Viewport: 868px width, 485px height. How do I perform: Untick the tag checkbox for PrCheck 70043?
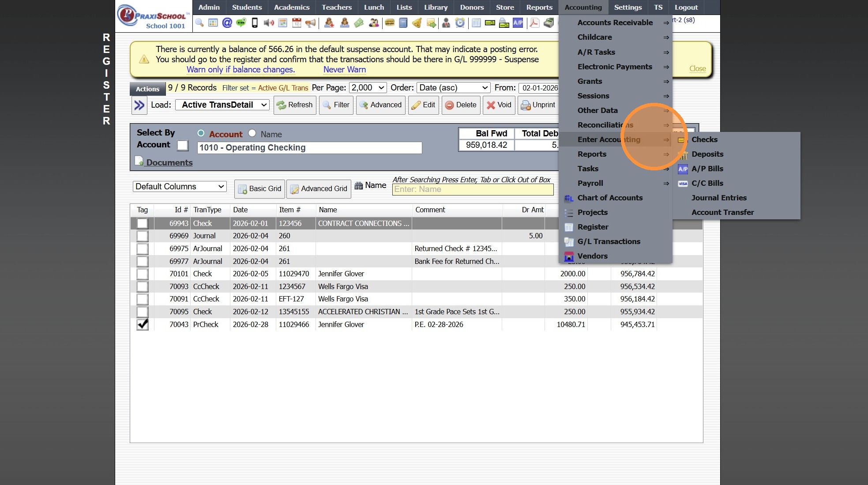pos(142,324)
